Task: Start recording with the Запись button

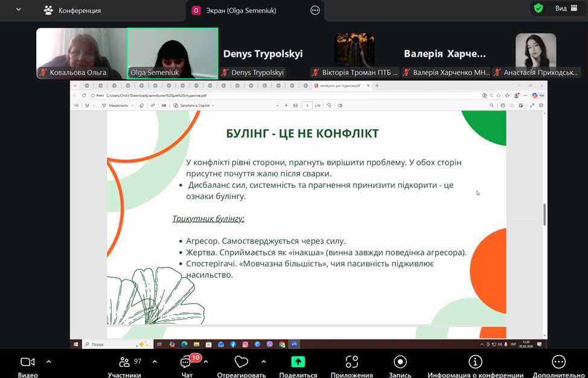Action: click(400, 362)
